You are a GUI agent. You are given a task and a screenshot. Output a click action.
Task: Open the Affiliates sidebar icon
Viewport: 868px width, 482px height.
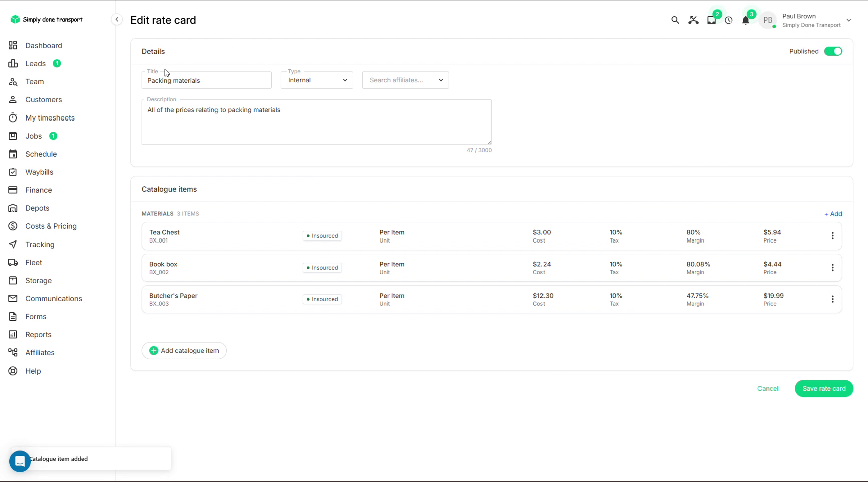13,353
